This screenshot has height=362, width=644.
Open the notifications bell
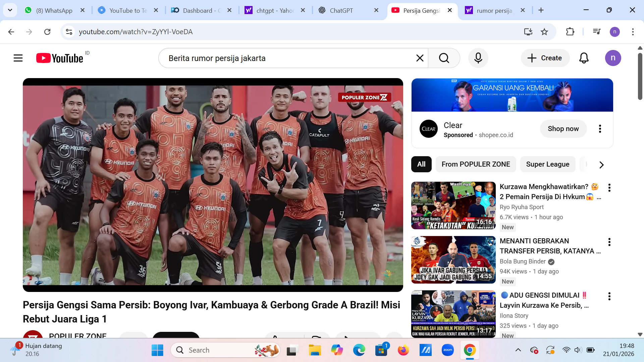(584, 58)
